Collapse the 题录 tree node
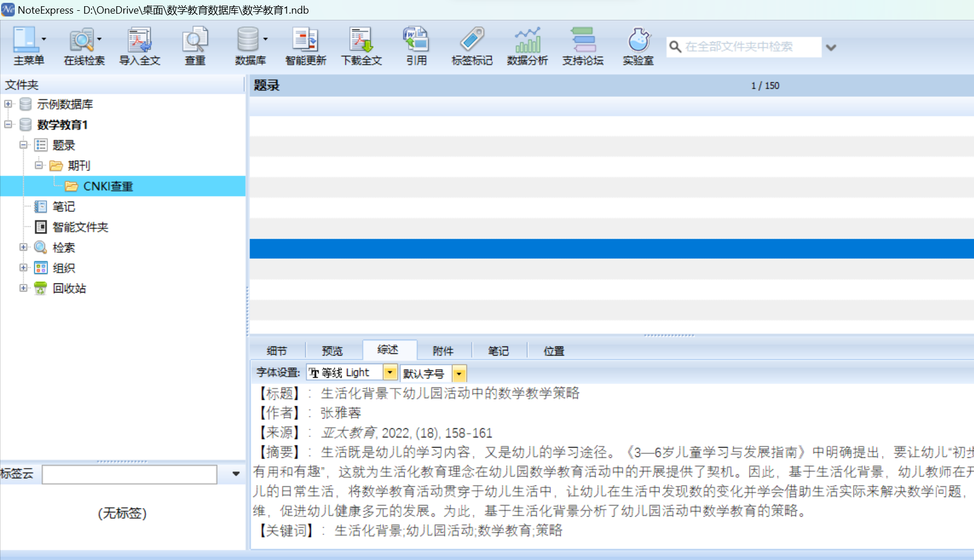 (23, 145)
